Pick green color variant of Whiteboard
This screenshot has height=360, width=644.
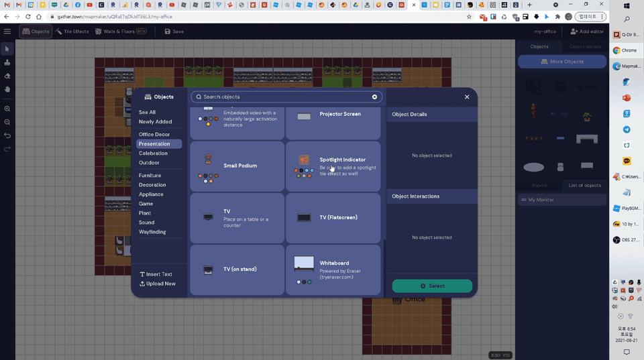(x=309, y=282)
